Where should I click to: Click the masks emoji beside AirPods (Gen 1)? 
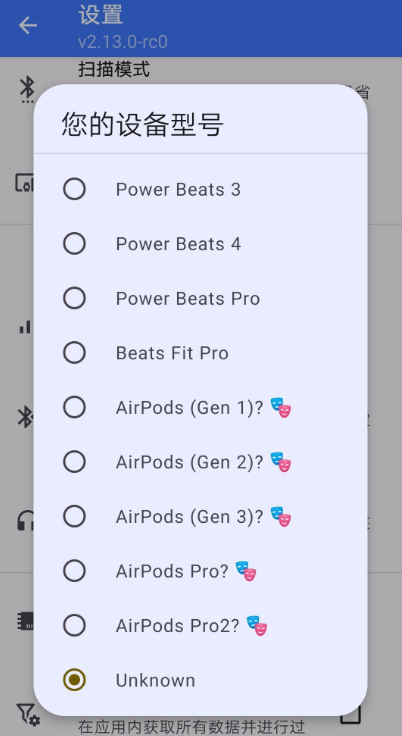(x=281, y=407)
